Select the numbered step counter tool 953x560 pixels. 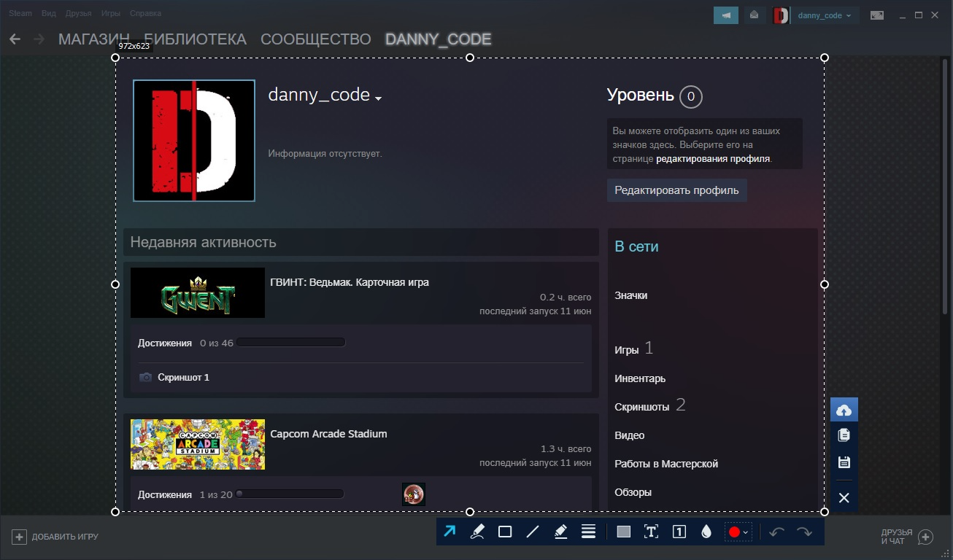[679, 532]
